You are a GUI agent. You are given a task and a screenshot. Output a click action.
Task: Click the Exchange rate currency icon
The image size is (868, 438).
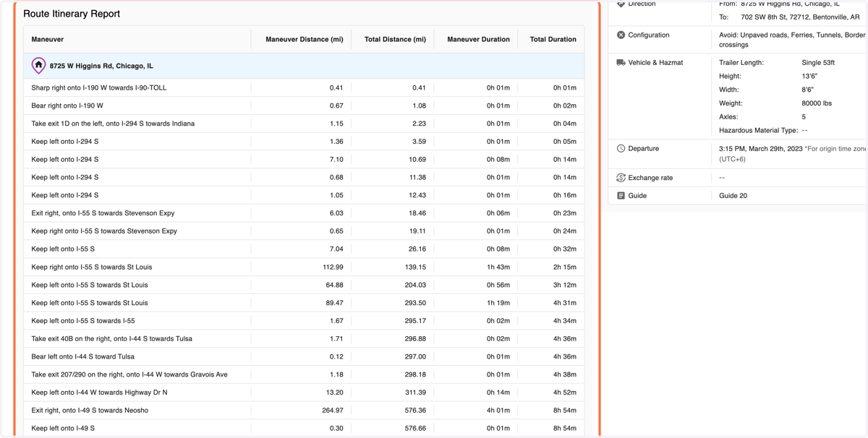pos(621,178)
